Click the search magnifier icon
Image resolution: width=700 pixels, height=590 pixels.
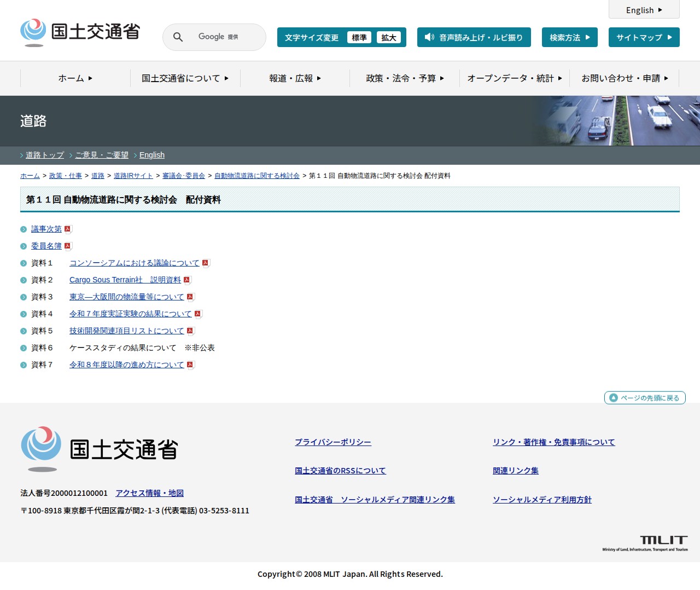point(178,37)
